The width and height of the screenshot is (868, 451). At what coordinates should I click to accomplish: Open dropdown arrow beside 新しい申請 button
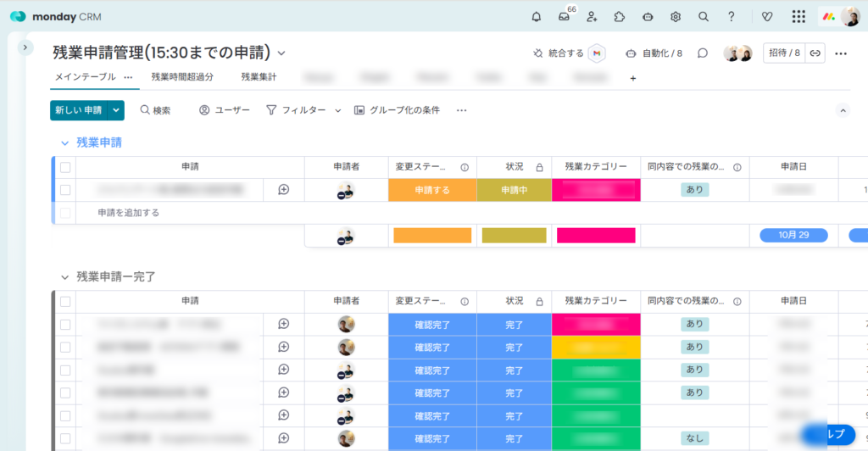[116, 110]
